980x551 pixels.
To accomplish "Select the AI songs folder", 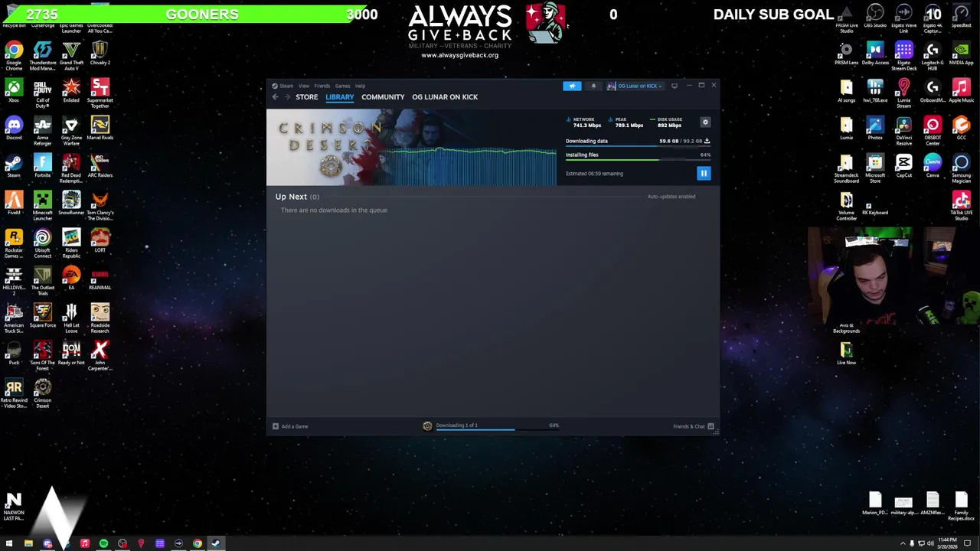I will 846,91.
